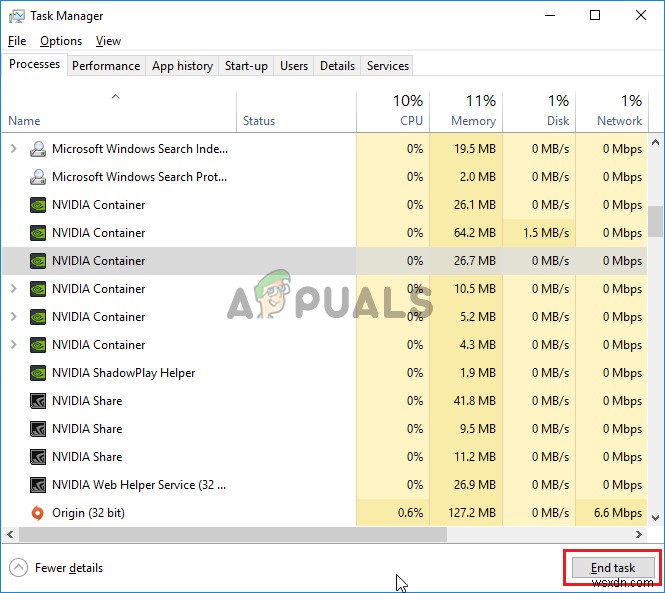Image resolution: width=665 pixels, height=593 pixels.
Task: Expand the Microsoft Windows Search Indexer row
Action: click(14, 148)
